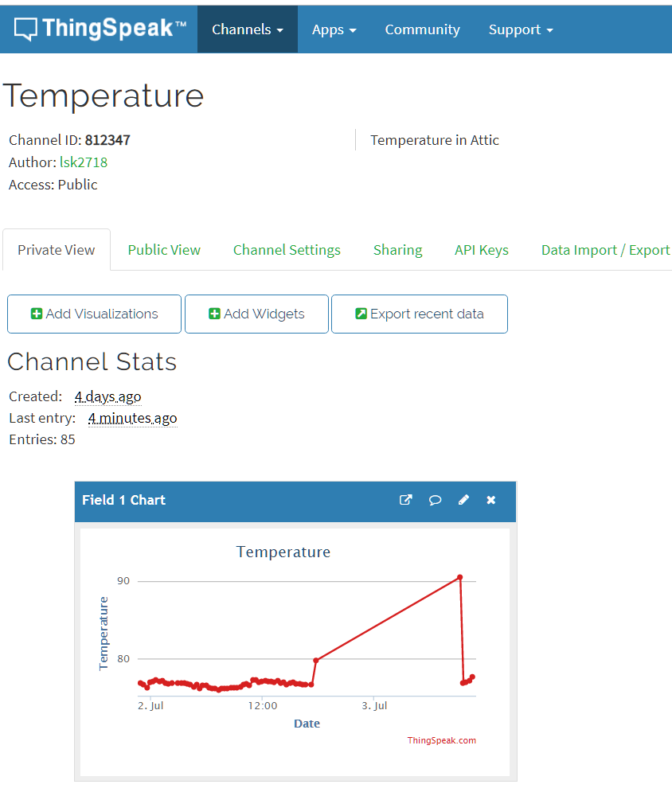Go to the Community page
This screenshot has width=672, height=796.
click(x=422, y=29)
